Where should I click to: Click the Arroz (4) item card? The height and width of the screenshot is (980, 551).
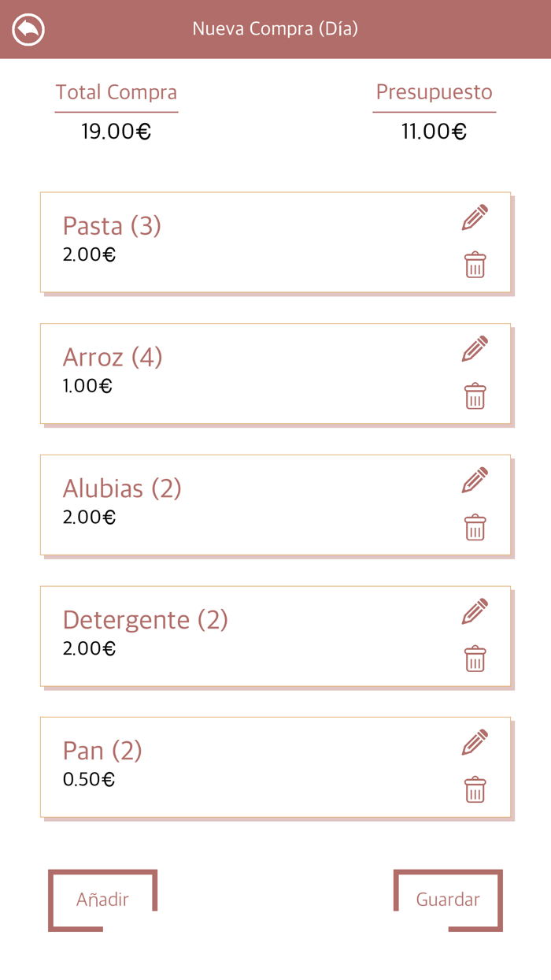pyautogui.click(x=236, y=373)
